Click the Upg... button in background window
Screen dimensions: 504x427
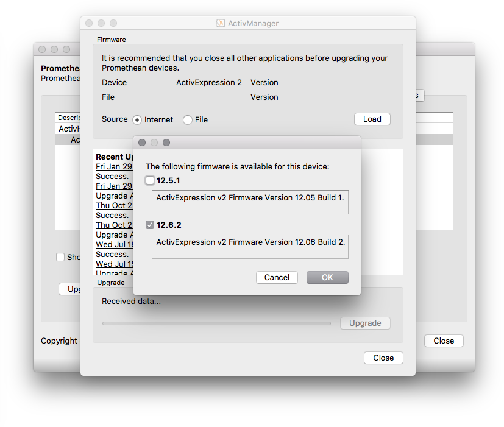point(69,289)
